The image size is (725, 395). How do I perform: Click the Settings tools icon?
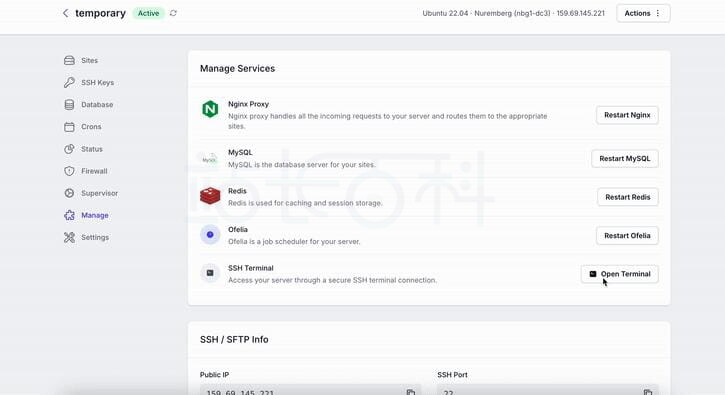click(x=69, y=237)
